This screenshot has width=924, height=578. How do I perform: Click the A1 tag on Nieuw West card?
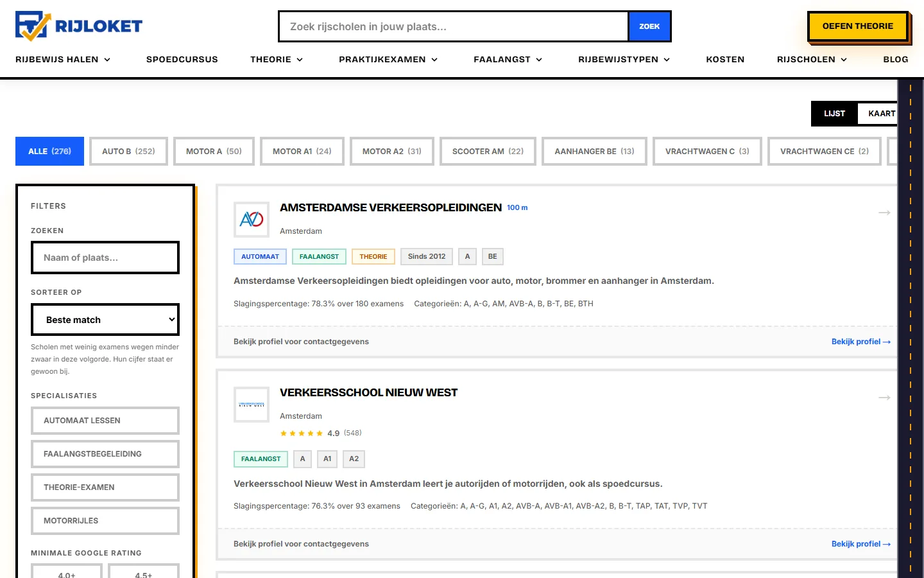click(327, 459)
